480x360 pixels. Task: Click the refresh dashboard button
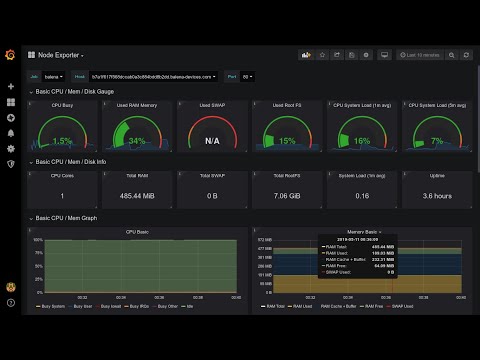[466, 55]
